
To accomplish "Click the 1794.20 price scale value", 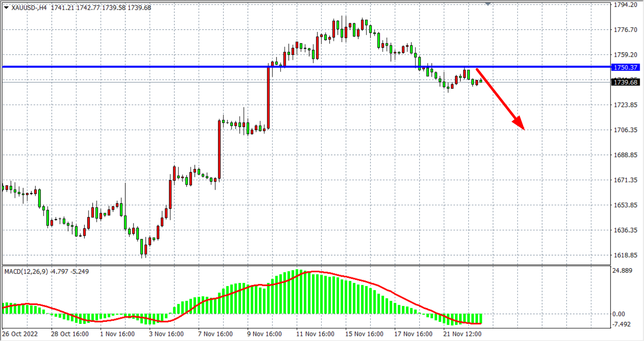I will pos(625,5).
